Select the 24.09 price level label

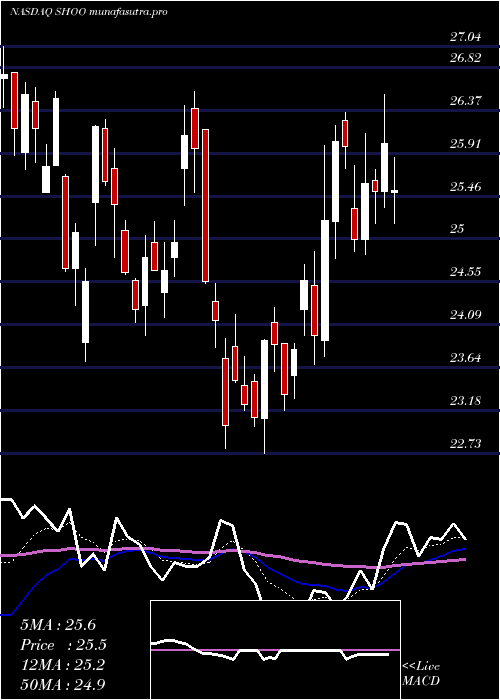(x=466, y=315)
